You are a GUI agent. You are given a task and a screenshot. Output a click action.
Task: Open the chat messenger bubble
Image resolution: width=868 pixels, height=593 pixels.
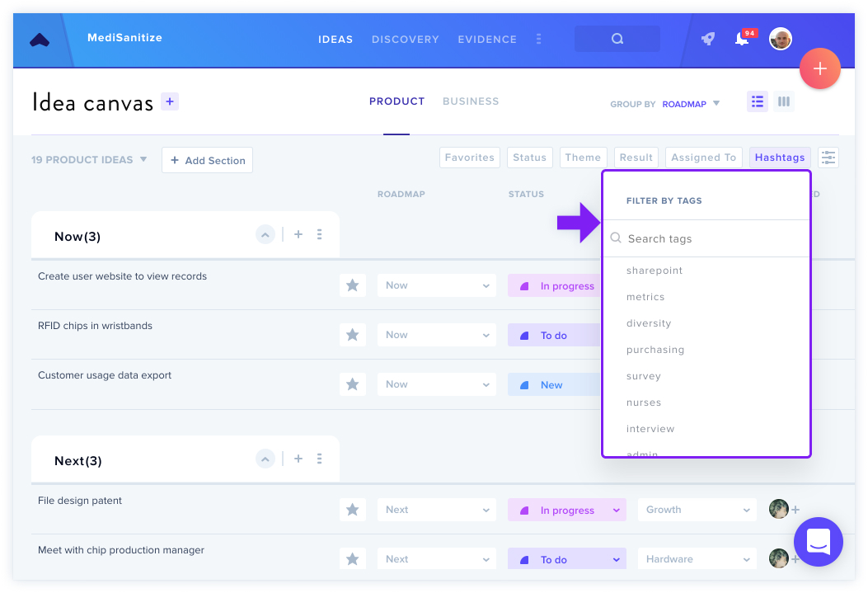tap(819, 542)
